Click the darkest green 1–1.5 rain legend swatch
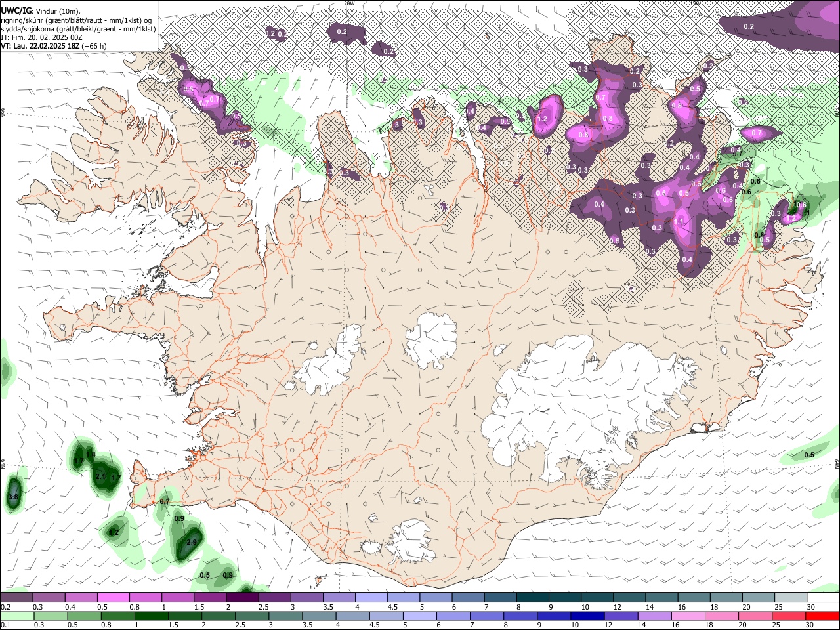 pyautogui.click(x=152, y=616)
